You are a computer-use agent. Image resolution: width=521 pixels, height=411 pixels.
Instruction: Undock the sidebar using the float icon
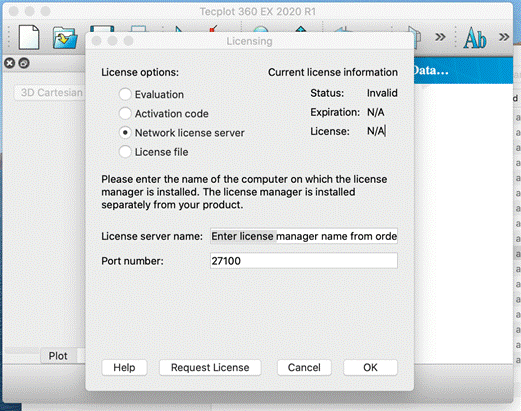click(x=24, y=63)
